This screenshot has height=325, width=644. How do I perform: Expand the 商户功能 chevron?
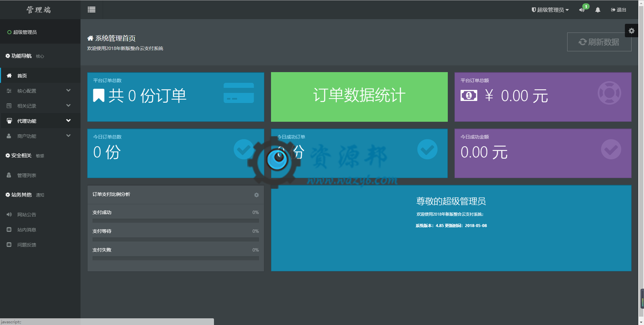[68, 136]
